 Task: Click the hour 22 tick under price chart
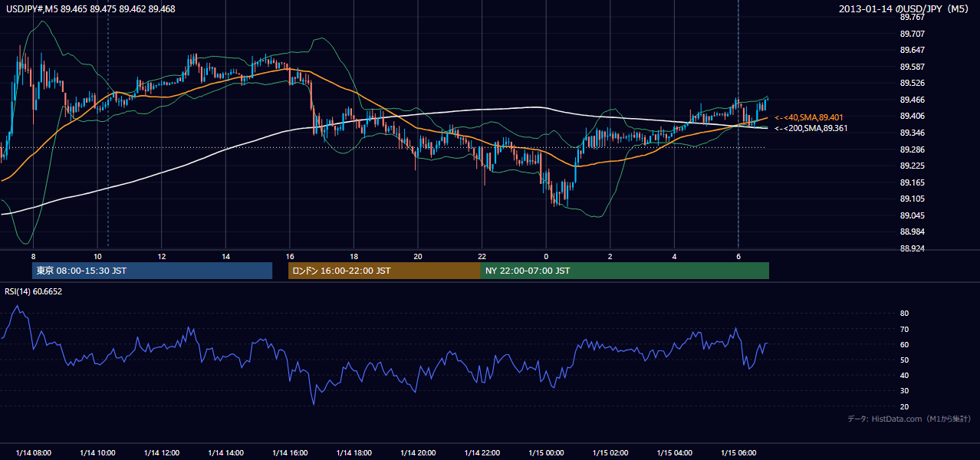[482, 257]
